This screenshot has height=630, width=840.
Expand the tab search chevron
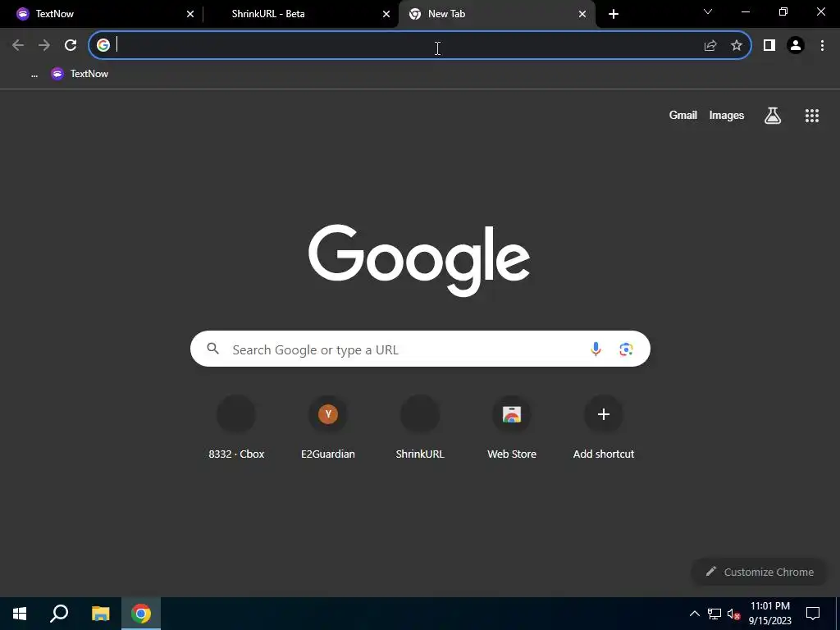708,11
